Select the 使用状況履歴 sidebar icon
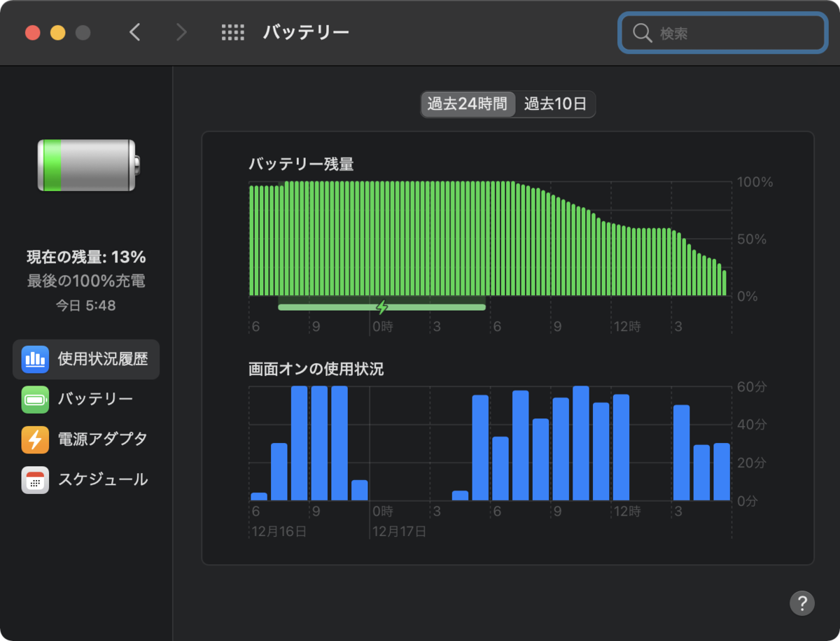Screen dimensions: 840x641 35,359
